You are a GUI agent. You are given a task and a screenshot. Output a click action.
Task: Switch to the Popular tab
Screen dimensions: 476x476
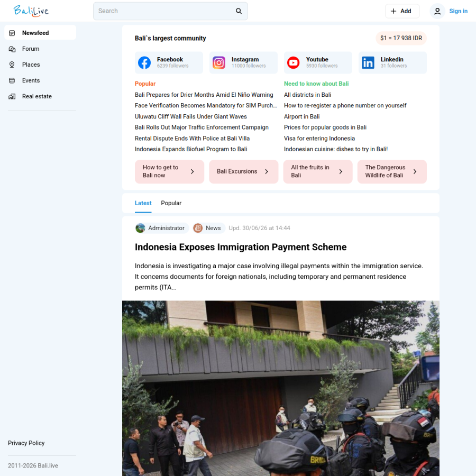[x=171, y=203]
